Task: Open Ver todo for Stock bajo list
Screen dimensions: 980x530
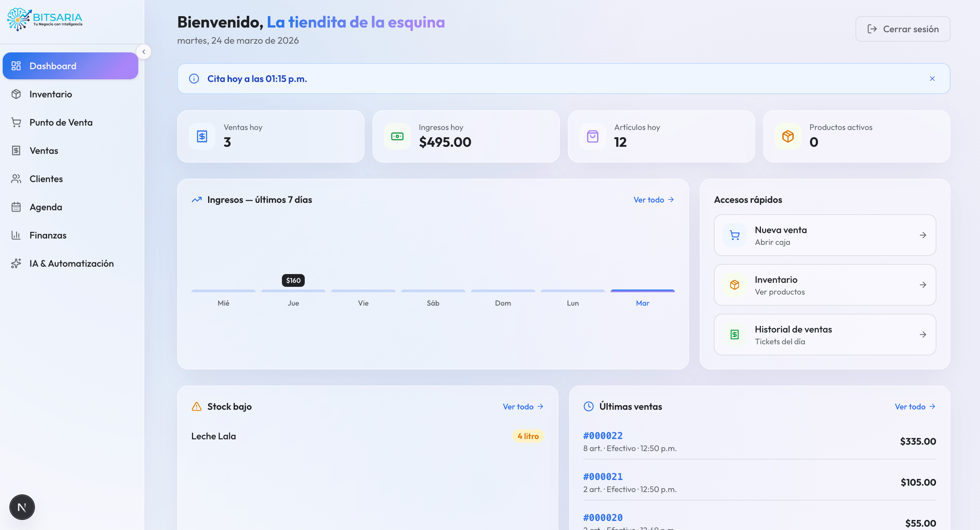Action: [x=523, y=406]
